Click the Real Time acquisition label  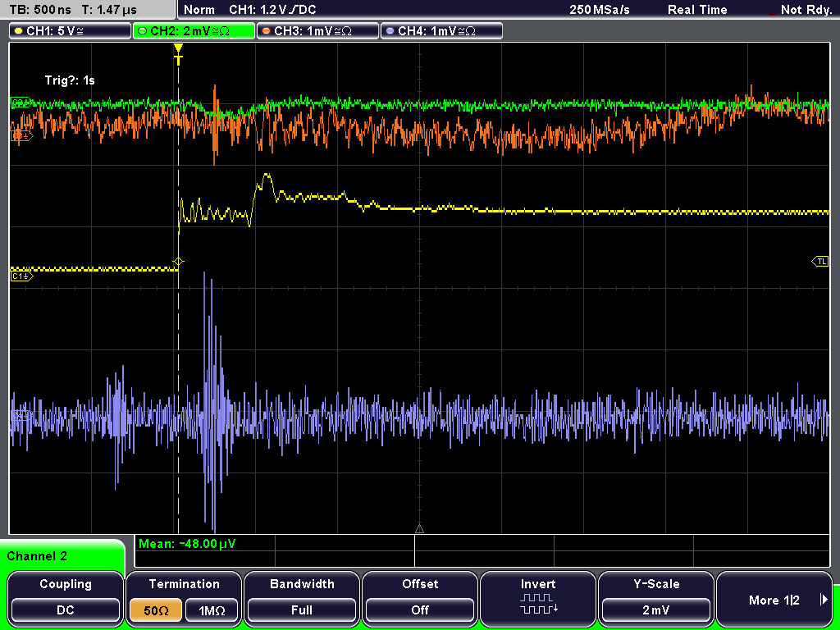[697, 10]
